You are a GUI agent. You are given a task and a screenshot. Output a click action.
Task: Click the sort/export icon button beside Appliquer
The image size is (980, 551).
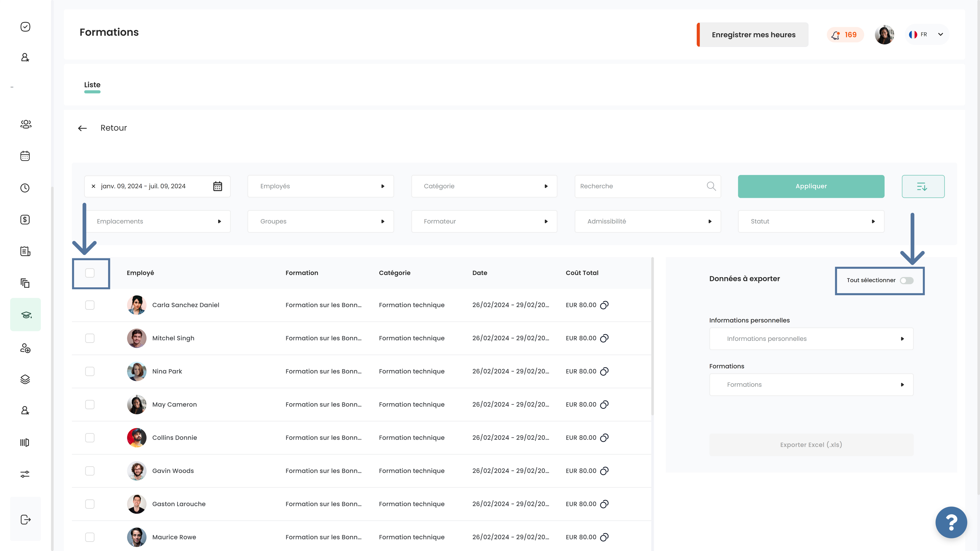[923, 186]
